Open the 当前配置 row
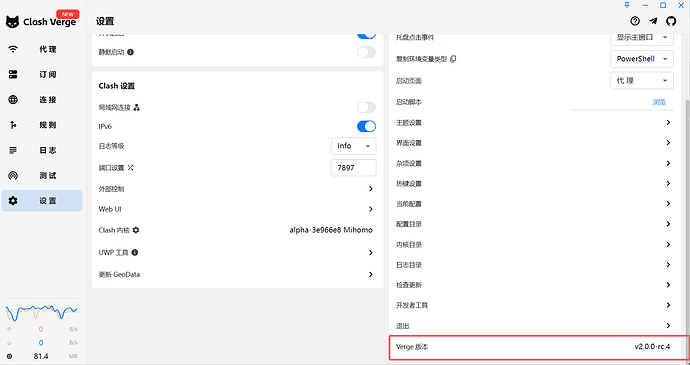 coord(534,204)
